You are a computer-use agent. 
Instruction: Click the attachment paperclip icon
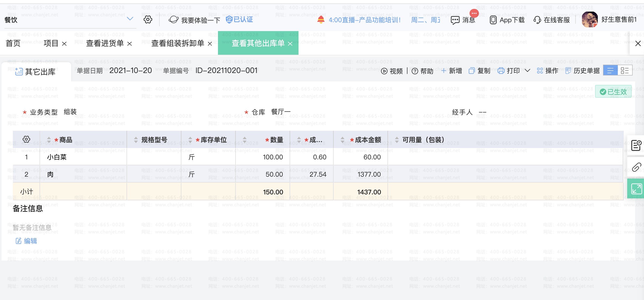coord(636,167)
